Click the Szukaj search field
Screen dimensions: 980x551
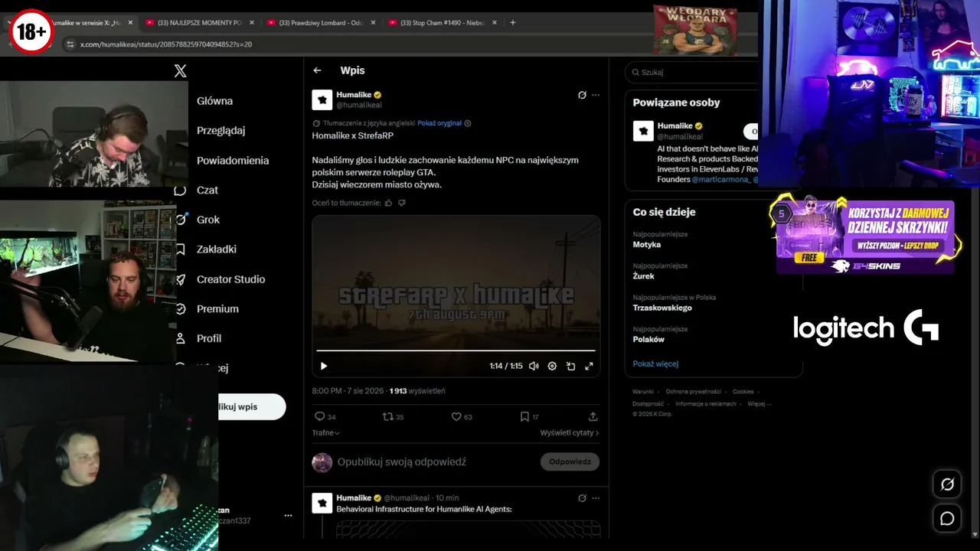pos(691,72)
